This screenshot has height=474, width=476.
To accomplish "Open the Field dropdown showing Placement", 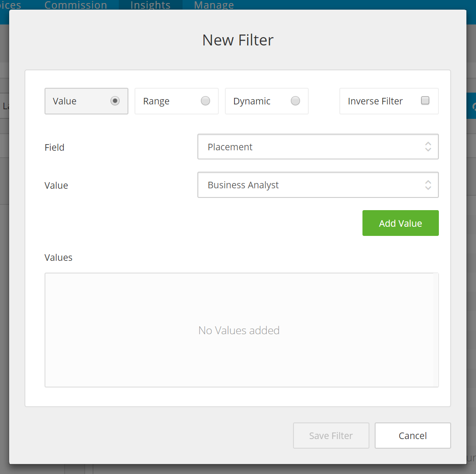I will pos(318,147).
